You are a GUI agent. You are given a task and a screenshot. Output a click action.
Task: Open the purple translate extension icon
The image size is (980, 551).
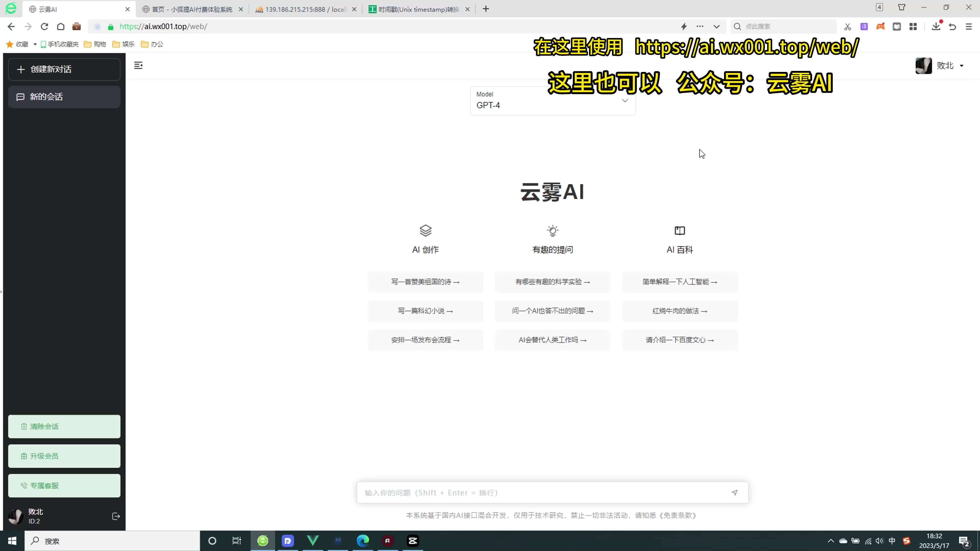coord(864,27)
